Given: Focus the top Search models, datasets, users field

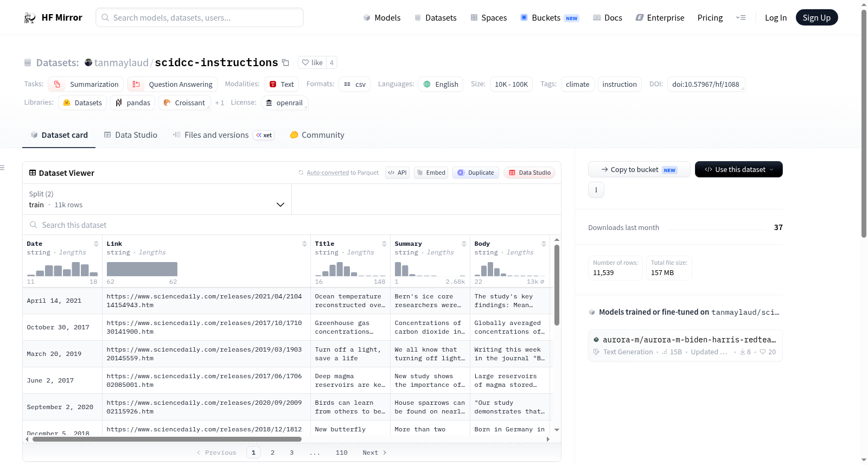Looking at the screenshot, I should (x=200, y=17).
